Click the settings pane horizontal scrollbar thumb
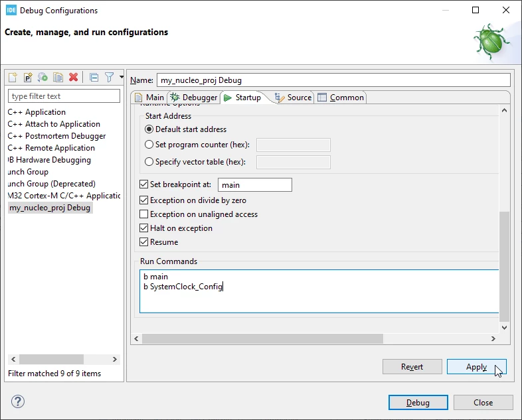This screenshot has width=522, height=420. [262, 338]
